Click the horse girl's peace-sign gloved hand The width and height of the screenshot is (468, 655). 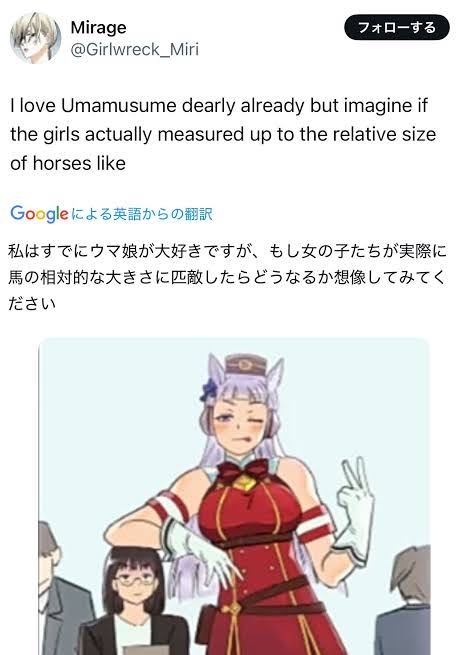(356, 509)
